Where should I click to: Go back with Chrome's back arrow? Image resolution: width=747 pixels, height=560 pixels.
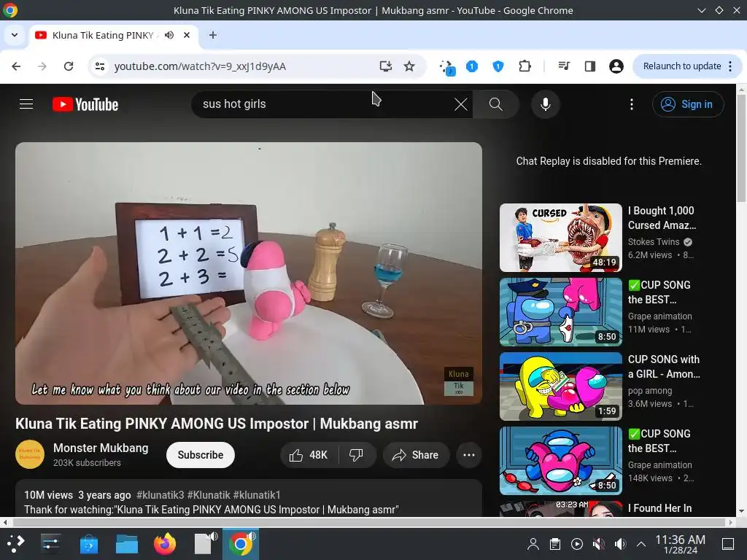tap(16, 66)
